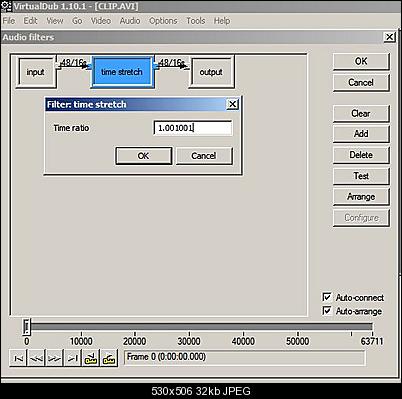This screenshot has height=399, width=402.
Task: Click timeline tick labeled 10000
Action: (81, 341)
